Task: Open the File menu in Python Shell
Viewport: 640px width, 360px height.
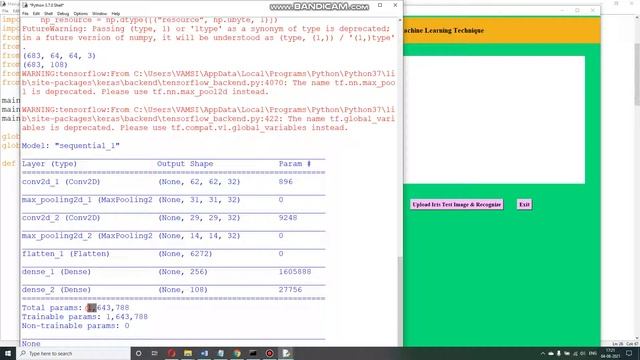Action: pos(25,13)
